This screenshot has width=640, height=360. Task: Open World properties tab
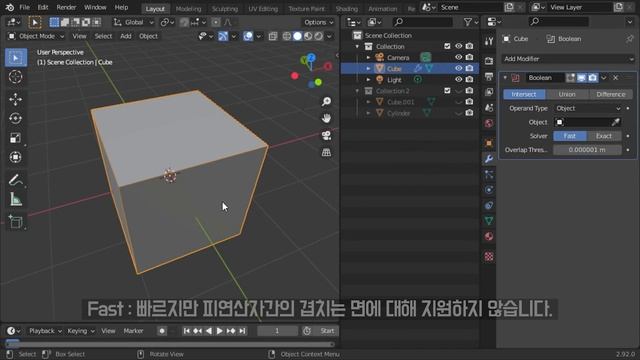[x=489, y=123]
